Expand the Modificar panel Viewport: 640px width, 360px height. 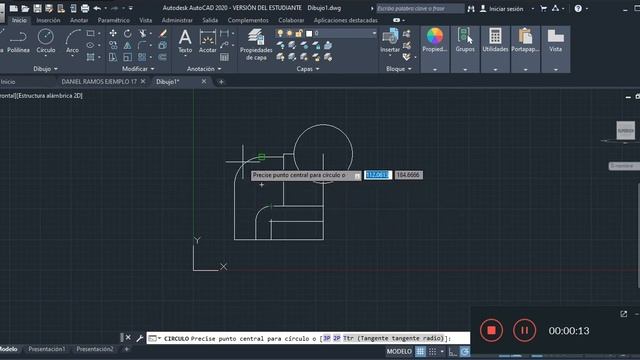pyautogui.click(x=138, y=69)
